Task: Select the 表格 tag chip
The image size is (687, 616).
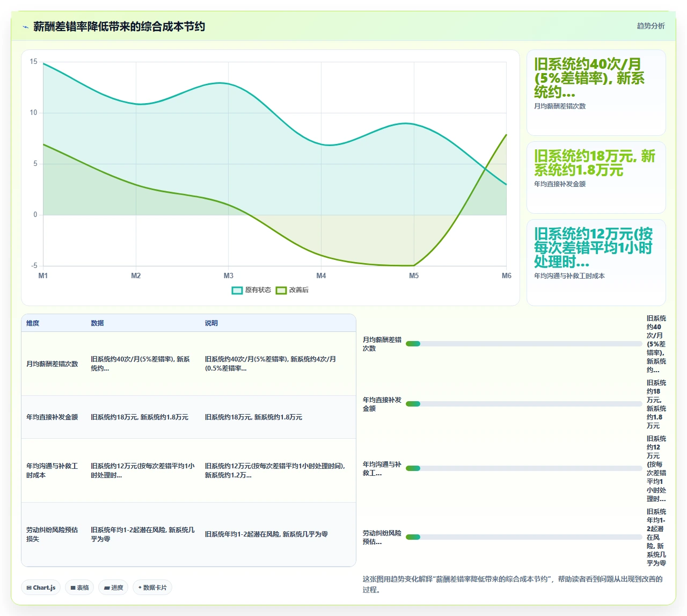Action: point(79,588)
